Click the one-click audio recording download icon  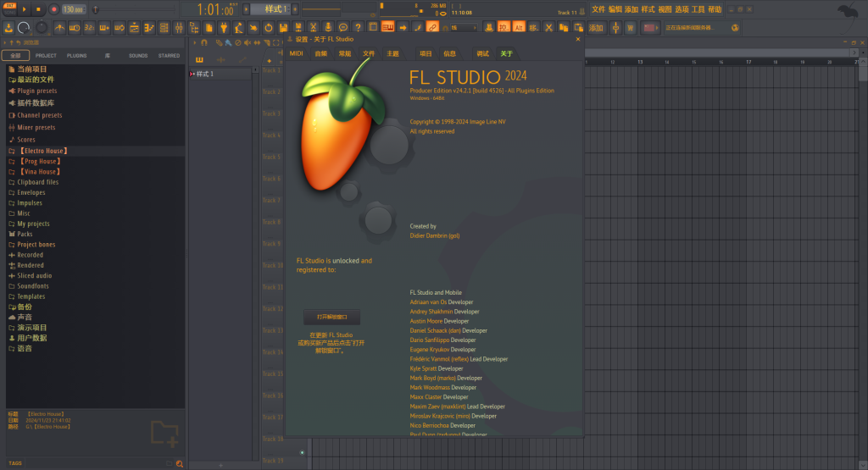8,28
